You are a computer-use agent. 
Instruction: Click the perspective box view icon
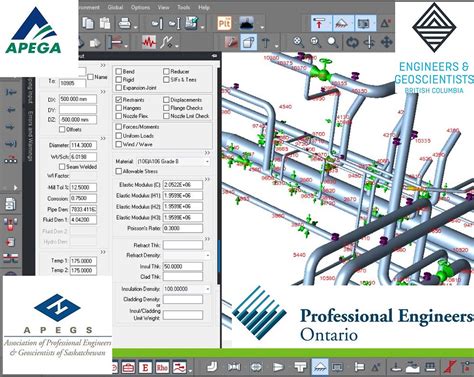[249, 42]
